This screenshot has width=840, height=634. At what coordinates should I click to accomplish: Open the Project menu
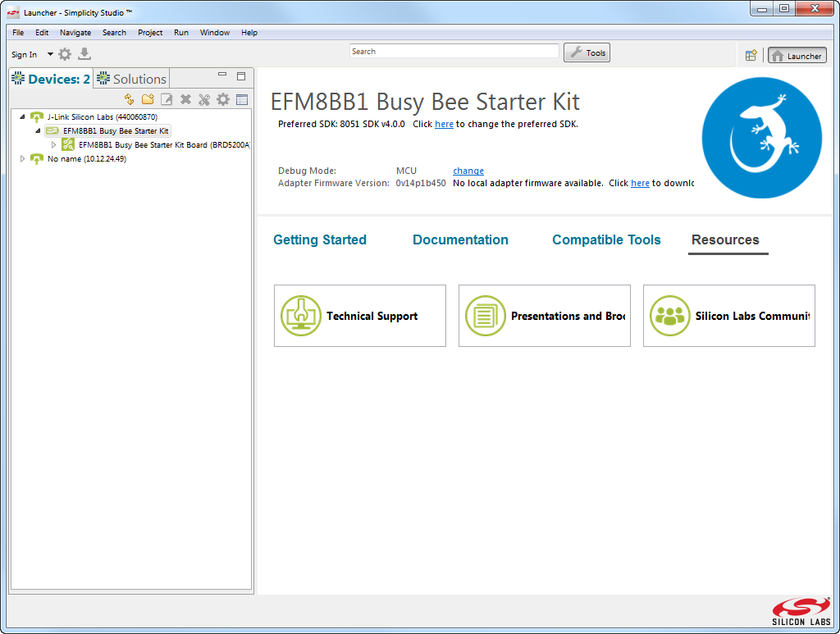point(150,33)
